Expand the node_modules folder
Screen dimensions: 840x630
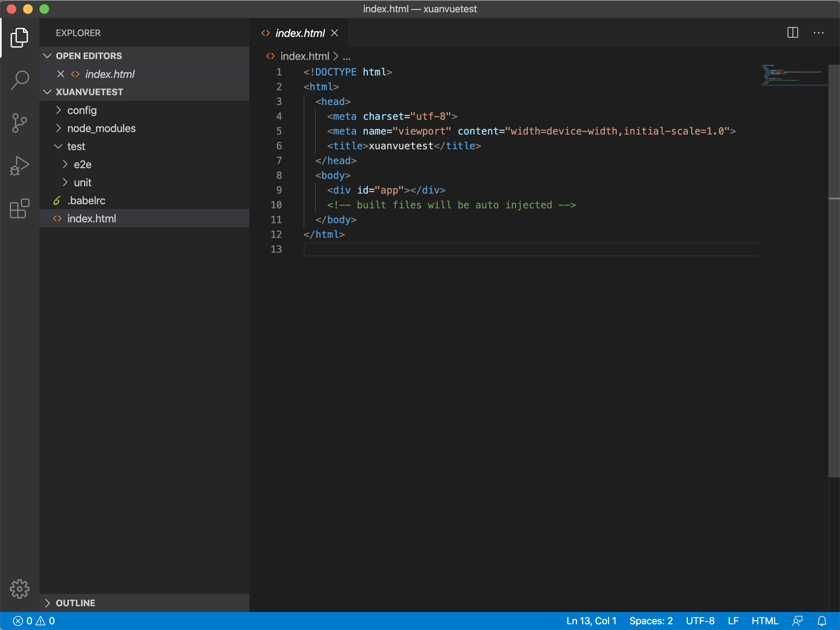(x=101, y=128)
